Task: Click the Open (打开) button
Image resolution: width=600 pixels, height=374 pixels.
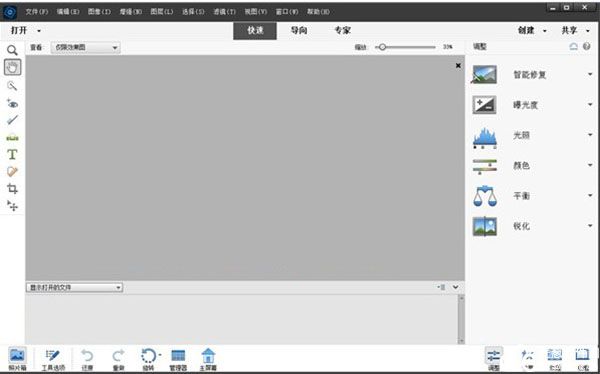Action: coord(19,31)
